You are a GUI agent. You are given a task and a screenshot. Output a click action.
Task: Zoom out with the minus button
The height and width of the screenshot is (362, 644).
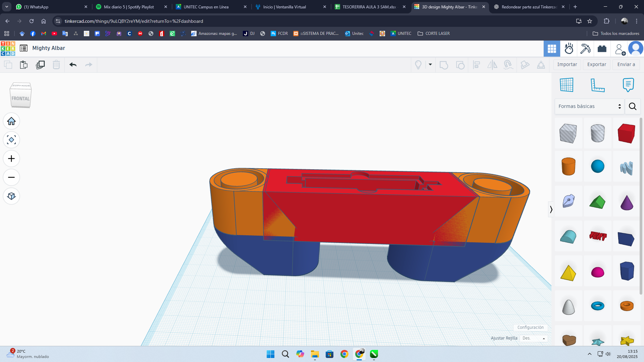[11, 177]
